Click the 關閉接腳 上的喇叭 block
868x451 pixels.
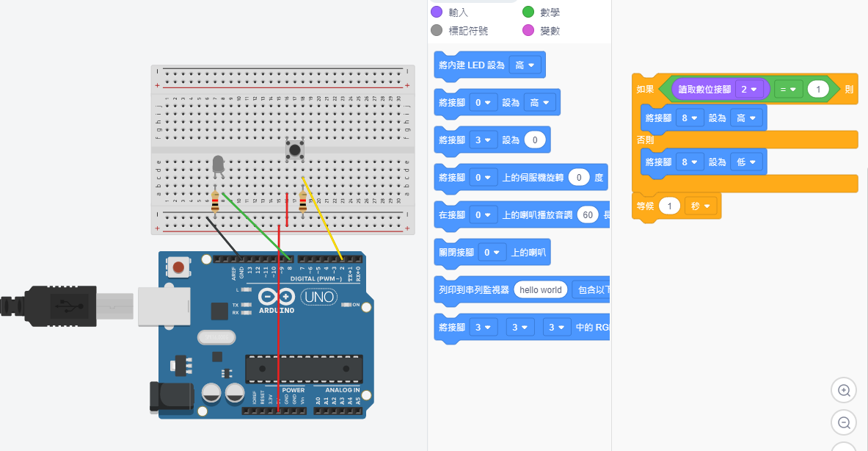(x=492, y=253)
